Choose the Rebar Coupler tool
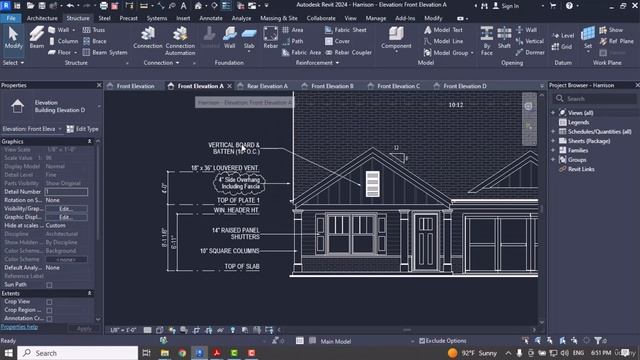 349,52
